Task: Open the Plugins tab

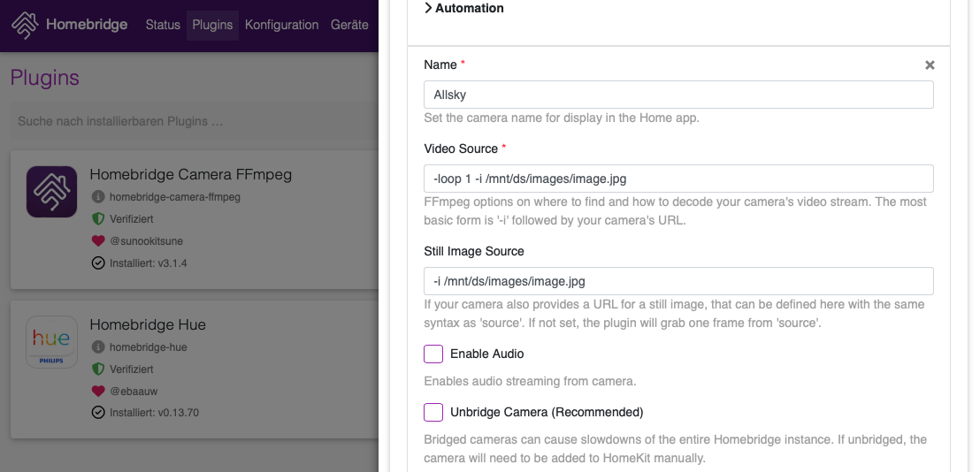Action: tap(212, 25)
